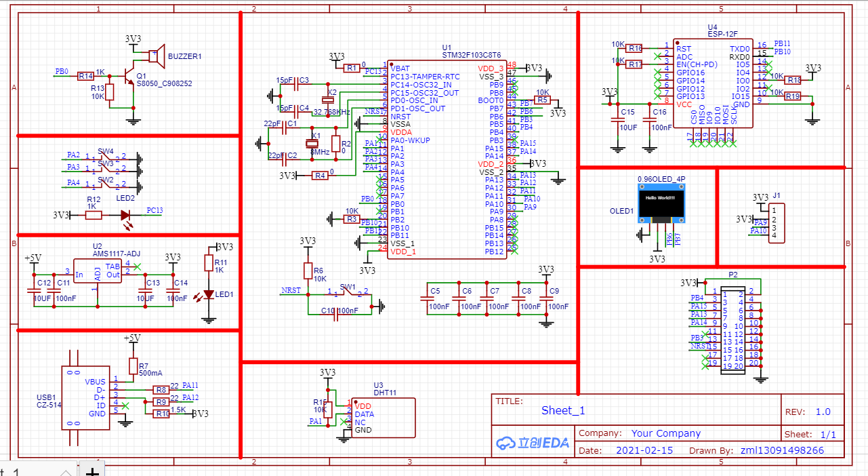Click the Your Company text field
This screenshot has height=476, width=868.
click(x=665, y=433)
